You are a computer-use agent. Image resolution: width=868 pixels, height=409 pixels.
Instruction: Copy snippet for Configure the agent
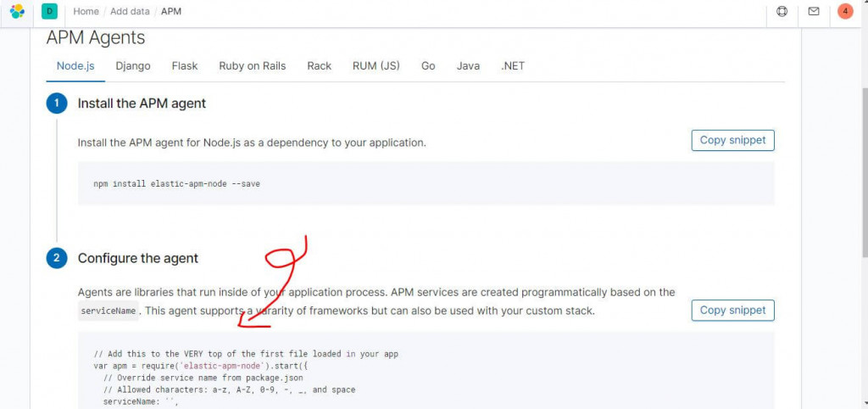pyautogui.click(x=732, y=311)
